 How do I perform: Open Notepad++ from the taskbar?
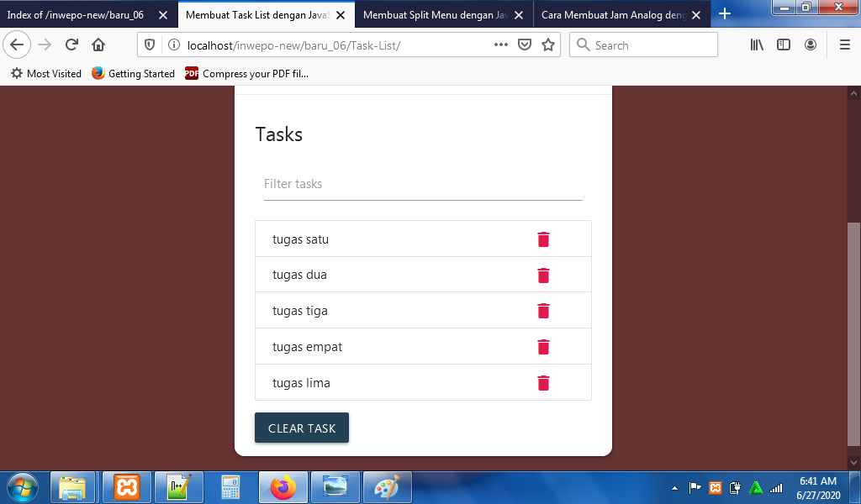click(x=179, y=487)
